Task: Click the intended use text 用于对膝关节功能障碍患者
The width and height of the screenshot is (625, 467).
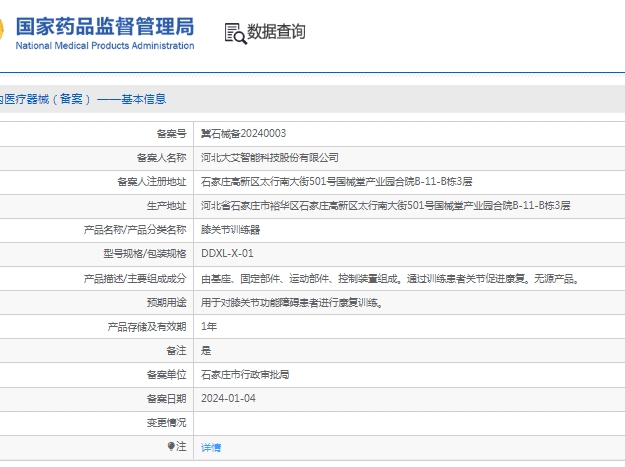Action: 292,303
